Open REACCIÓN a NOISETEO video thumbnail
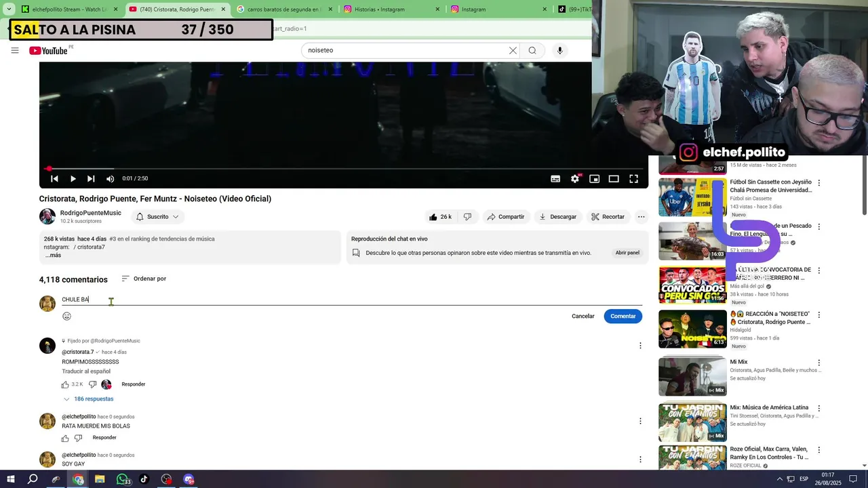The height and width of the screenshot is (488, 868). (692, 329)
